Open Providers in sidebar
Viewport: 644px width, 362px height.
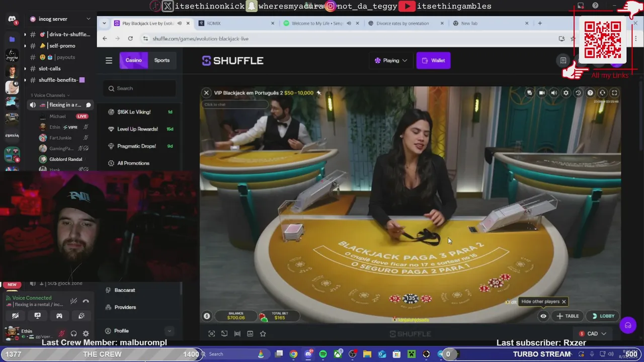click(x=125, y=307)
